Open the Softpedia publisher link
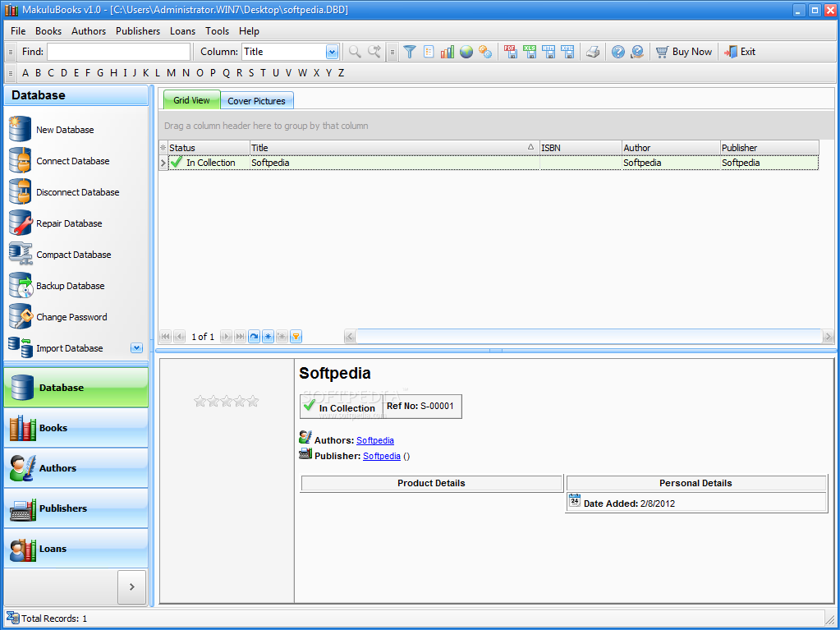Image resolution: width=840 pixels, height=630 pixels. (x=382, y=456)
